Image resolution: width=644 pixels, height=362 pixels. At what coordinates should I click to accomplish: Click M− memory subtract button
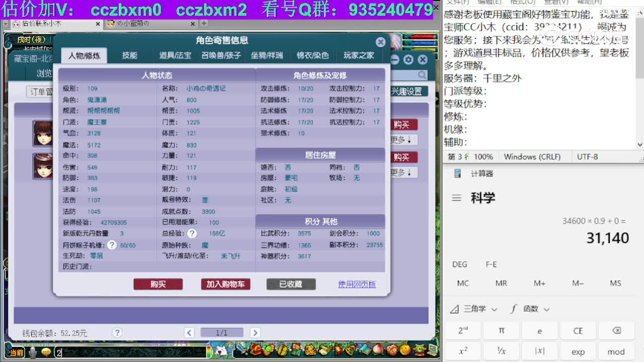(x=578, y=283)
